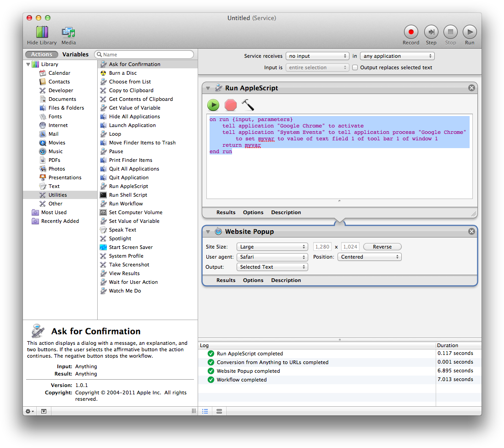Image resolution: width=504 pixels, height=448 pixels.
Task: Collapse the Run AppleScript action's disclosure triangle
Action: pos(208,88)
